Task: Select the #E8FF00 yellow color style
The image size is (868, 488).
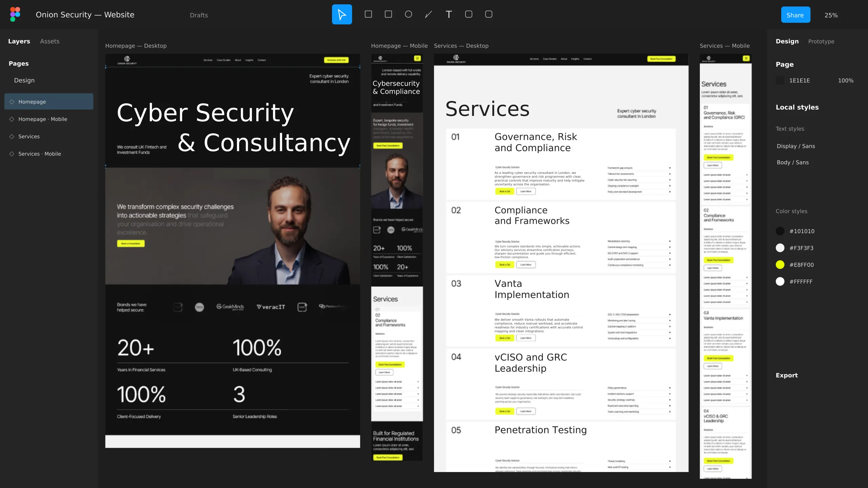Action: [795, 265]
